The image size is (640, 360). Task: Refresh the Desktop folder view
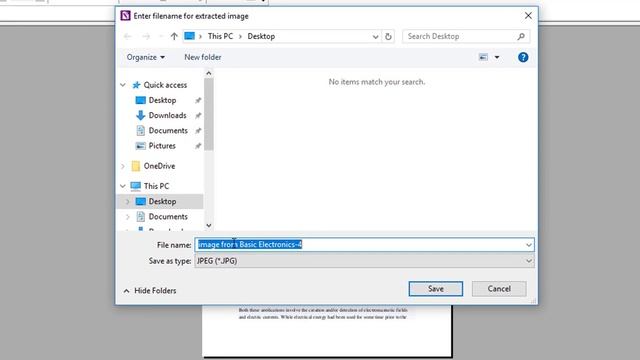(388, 37)
